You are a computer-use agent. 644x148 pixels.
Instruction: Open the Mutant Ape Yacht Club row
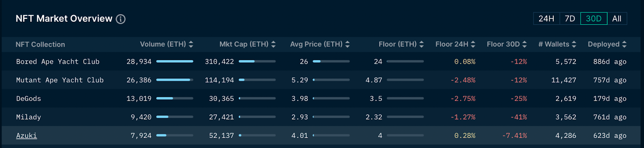321,80
